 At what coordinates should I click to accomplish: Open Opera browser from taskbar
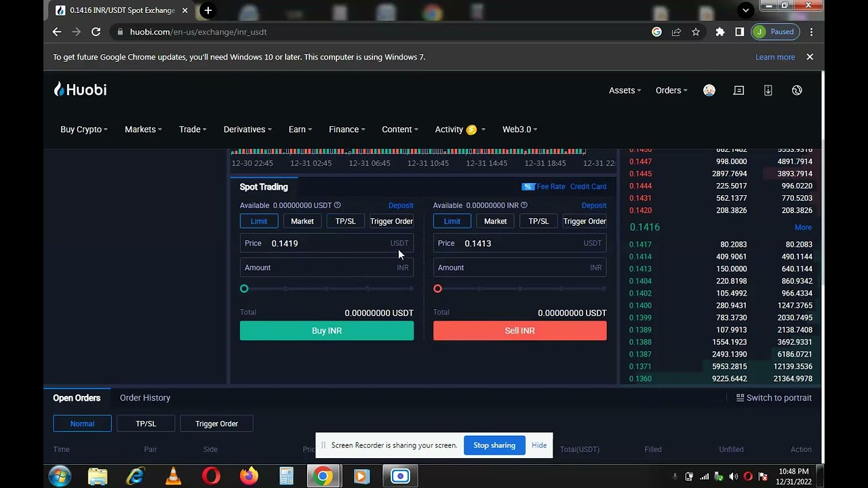tap(211, 476)
